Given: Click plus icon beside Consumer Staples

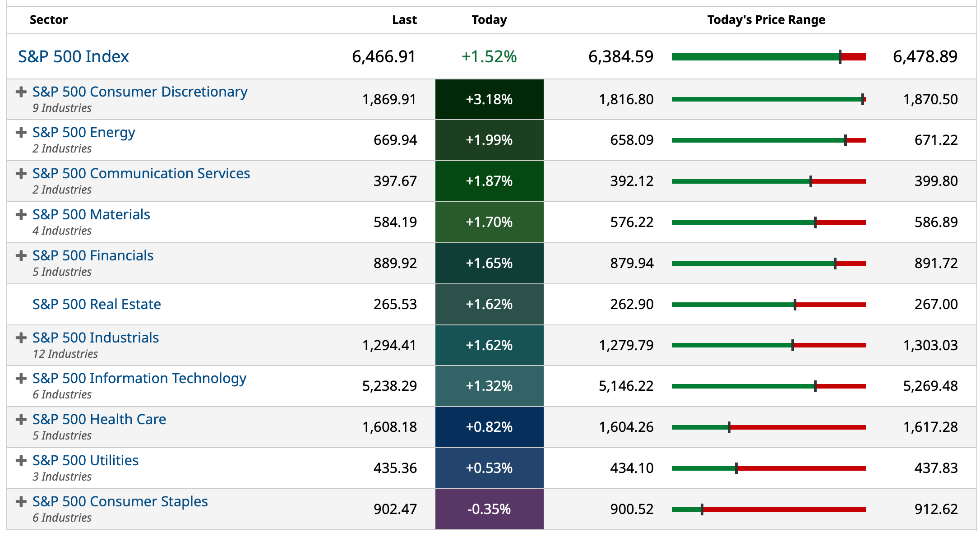Looking at the screenshot, I should coord(21,502).
